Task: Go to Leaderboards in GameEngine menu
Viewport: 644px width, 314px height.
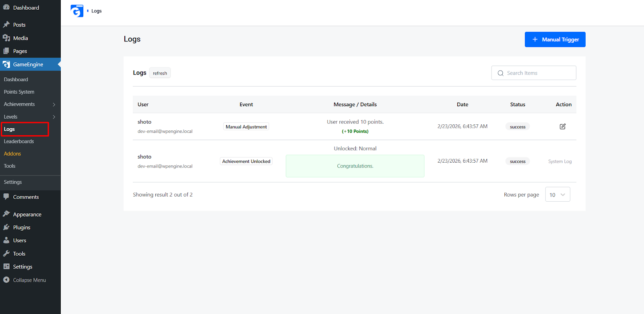Action: [19, 141]
